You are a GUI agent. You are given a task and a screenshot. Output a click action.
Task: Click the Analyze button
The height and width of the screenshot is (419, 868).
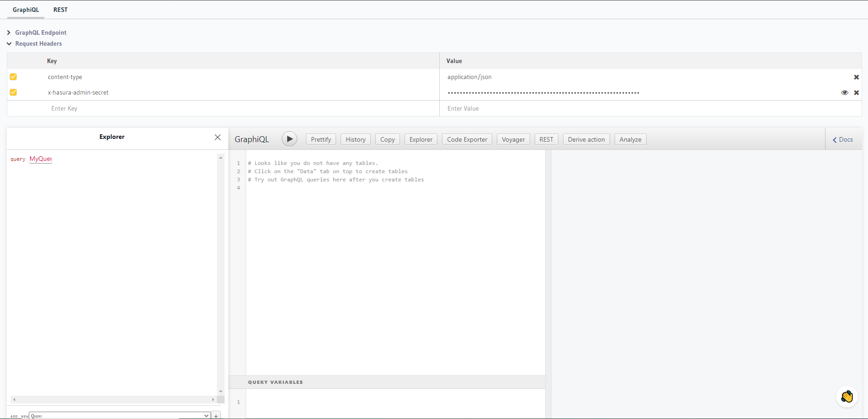point(631,139)
